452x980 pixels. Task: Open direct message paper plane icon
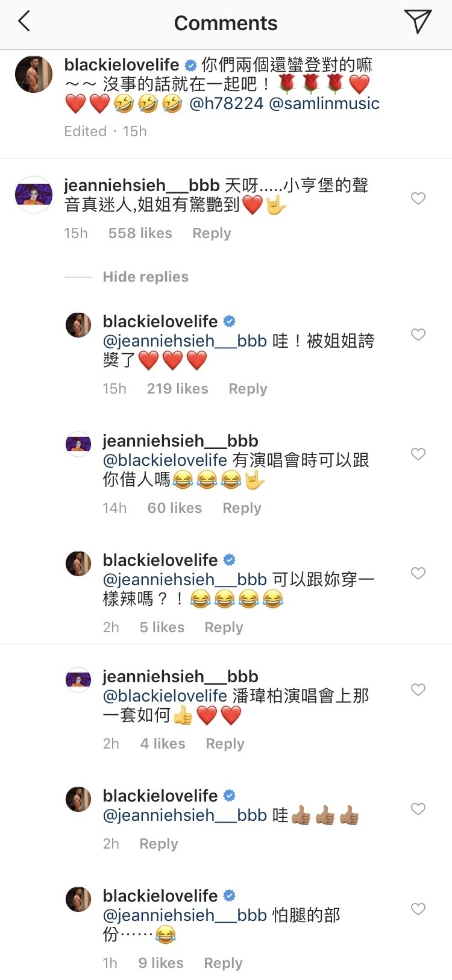point(418,22)
